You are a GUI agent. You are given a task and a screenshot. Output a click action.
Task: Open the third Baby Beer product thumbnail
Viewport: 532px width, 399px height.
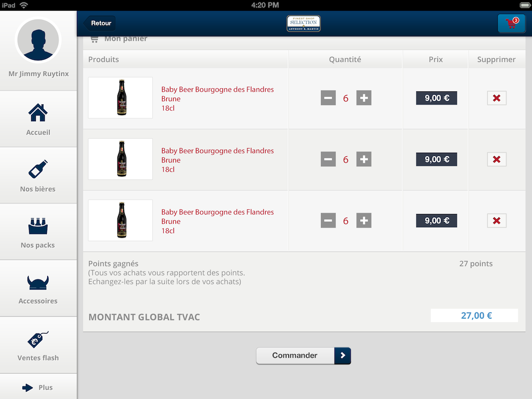pos(121,220)
